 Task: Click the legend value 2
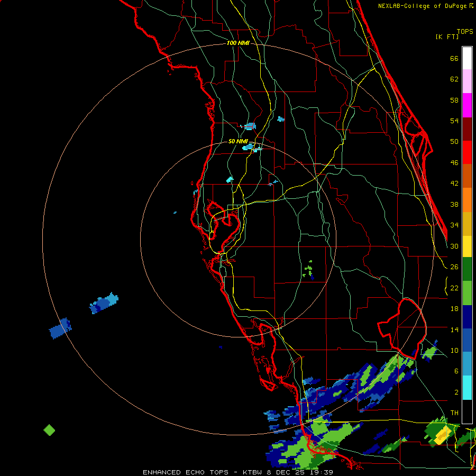[x=456, y=392]
